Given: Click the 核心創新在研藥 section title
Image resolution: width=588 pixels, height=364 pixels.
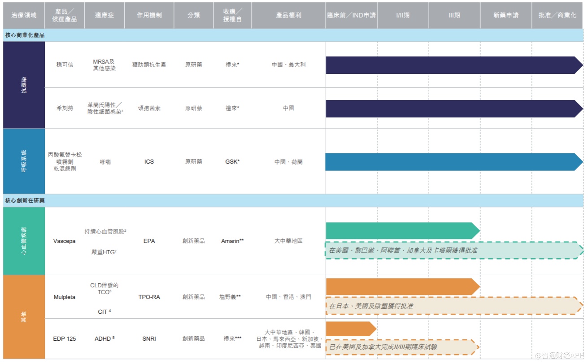Looking at the screenshot, I should tap(25, 200).
